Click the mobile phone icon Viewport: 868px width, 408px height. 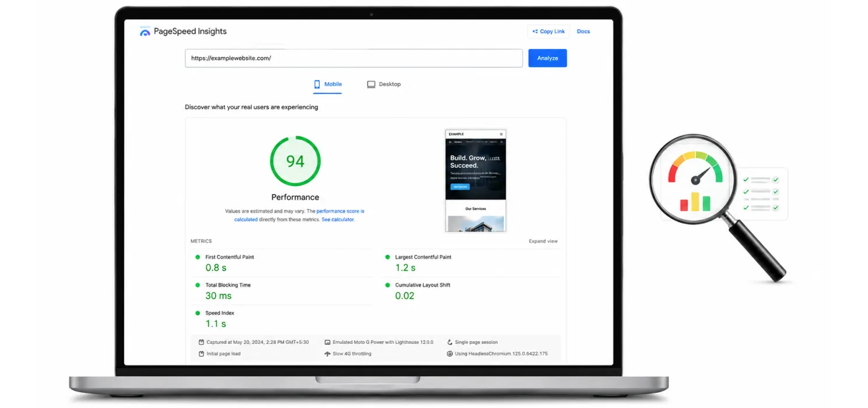click(x=317, y=85)
